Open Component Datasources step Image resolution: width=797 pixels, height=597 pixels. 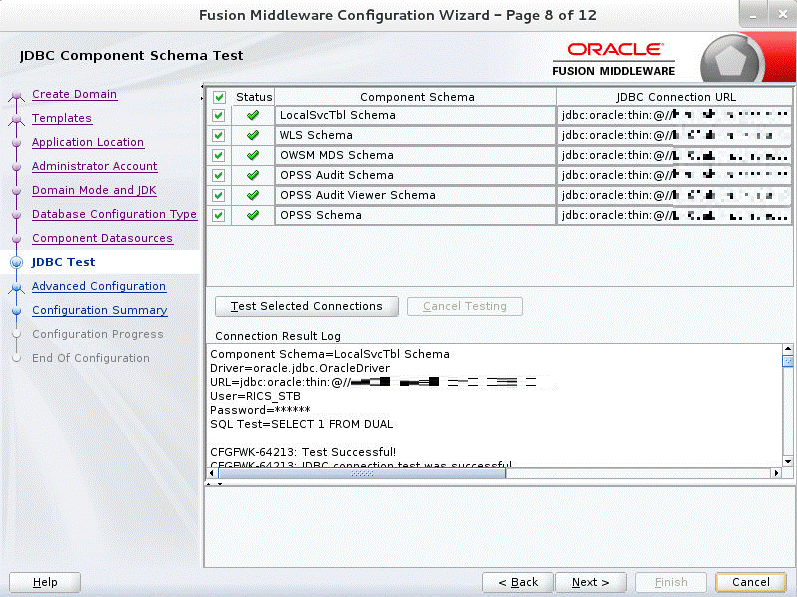[x=102, y=238]
